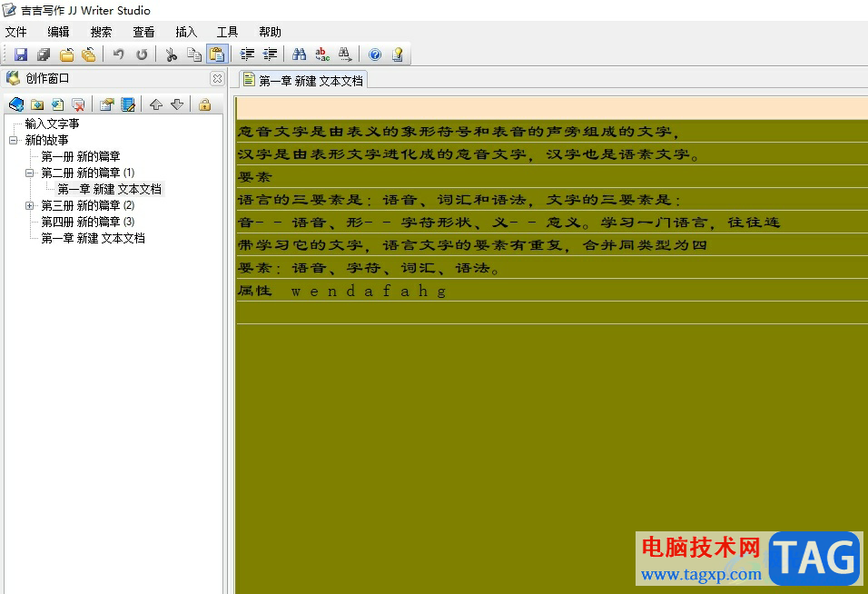Click the highlighted Paste clipboard icon

(217, 54)
